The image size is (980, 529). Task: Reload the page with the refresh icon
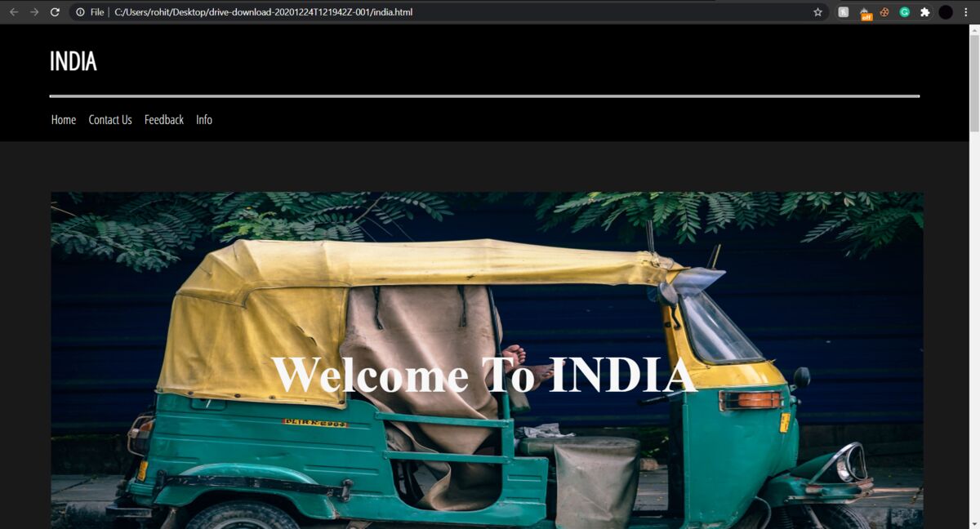(55, 12)
